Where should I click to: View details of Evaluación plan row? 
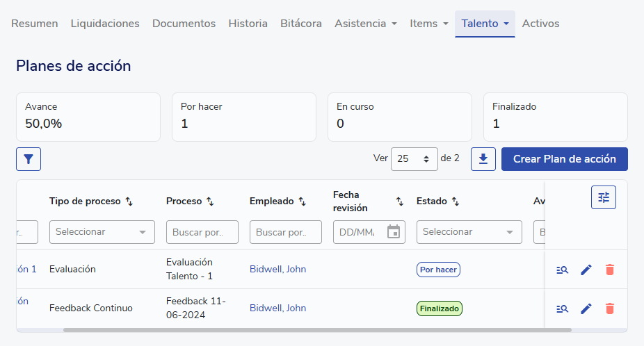point(563,270)
